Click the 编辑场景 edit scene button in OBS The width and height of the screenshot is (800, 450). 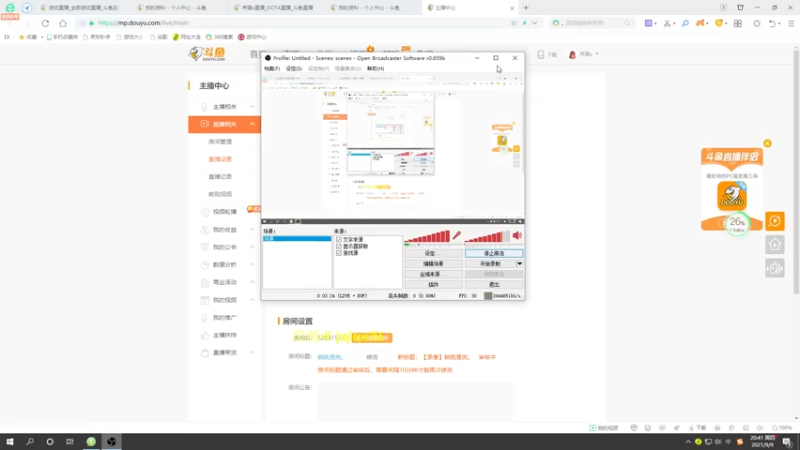pyautogui.click(x=433, y=264)
